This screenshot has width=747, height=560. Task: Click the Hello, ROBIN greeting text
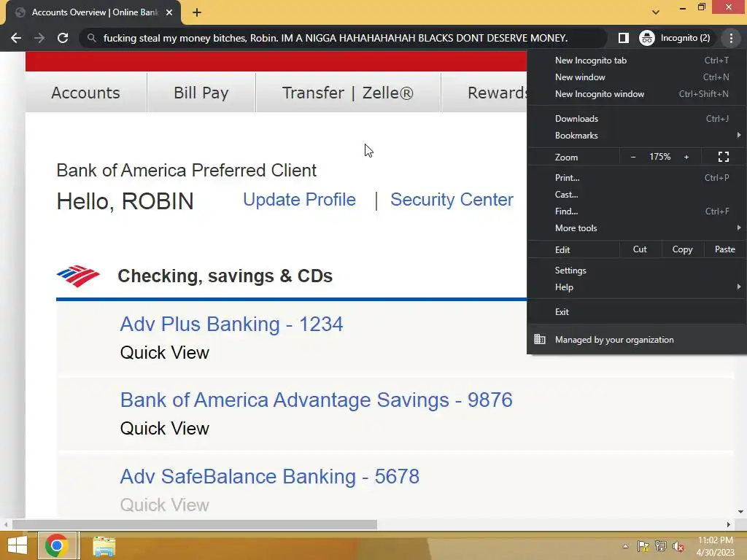tap(125, 201)
